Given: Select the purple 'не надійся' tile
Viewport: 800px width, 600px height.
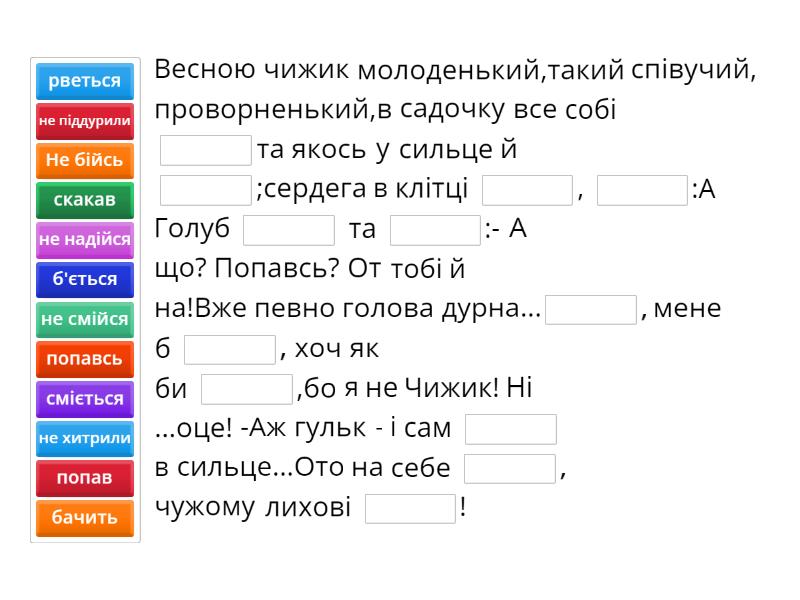Looking at the screenshot, I should (x=85, y=240).
